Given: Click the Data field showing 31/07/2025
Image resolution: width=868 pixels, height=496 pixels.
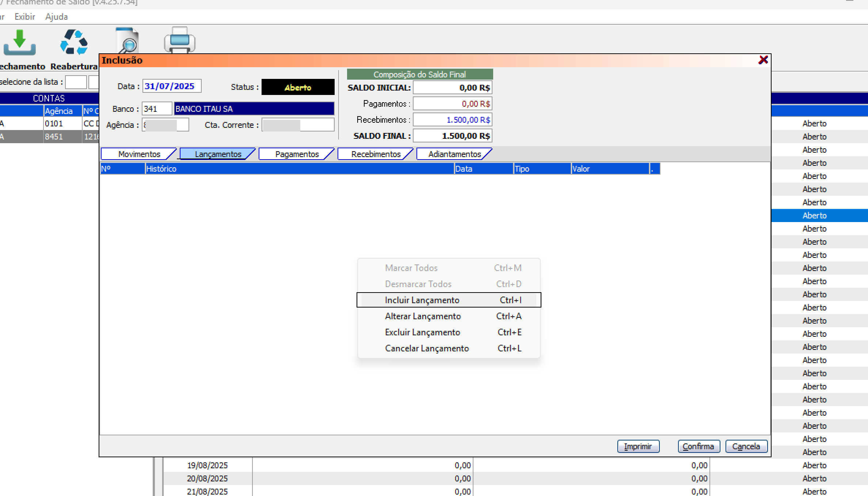Looking at the screenshot, I should tap(171, 86).
